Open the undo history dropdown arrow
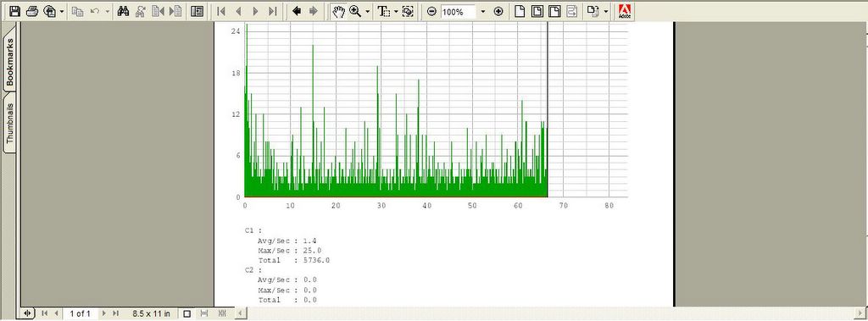This screenshot has height=321, width=868. point(107,11)
